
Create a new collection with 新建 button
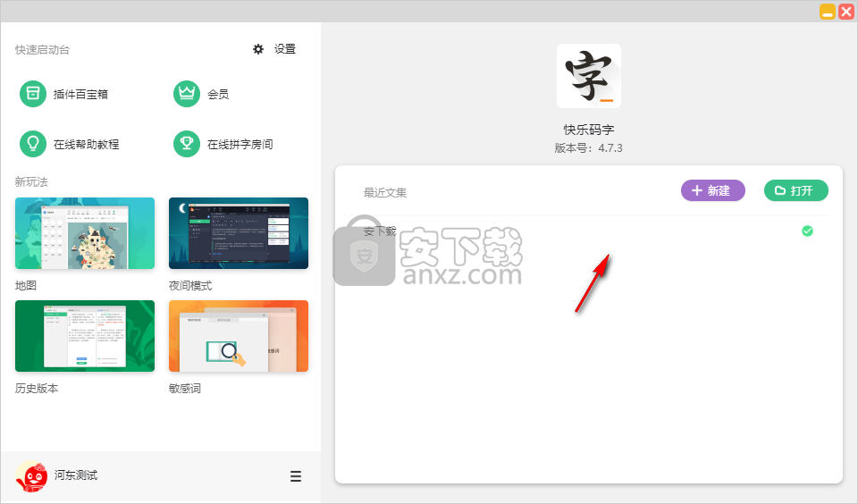coord(712,190)
